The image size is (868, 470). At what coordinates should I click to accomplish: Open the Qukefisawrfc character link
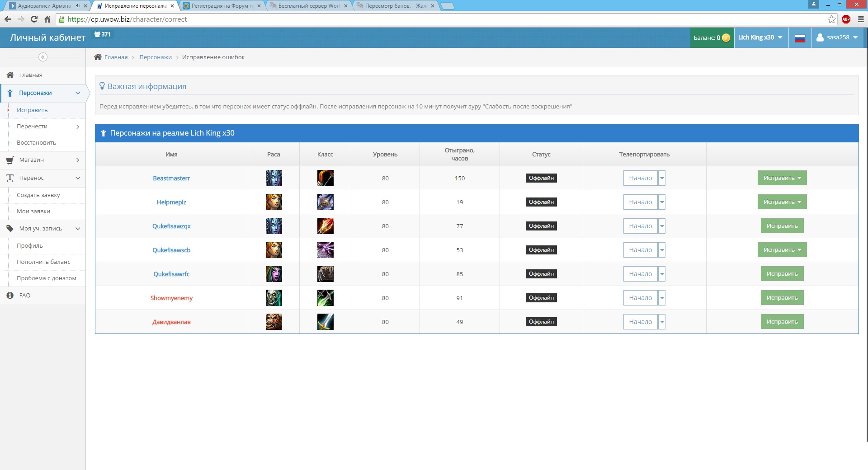coord(171,274)
